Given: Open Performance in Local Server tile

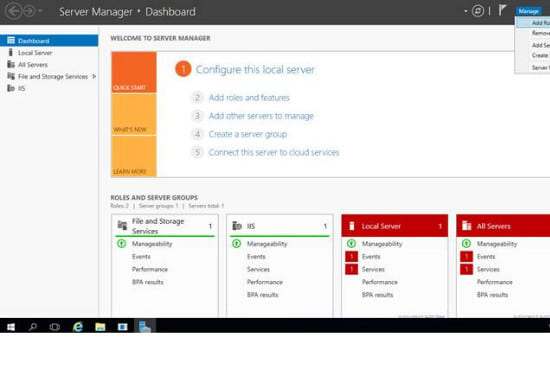Looking at the screenshot, I should coord(380,282).
